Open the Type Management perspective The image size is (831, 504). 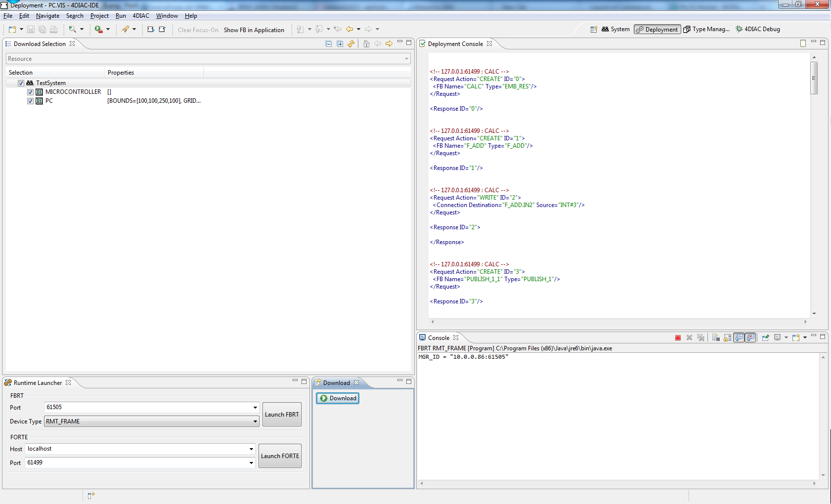pos(706,29)
